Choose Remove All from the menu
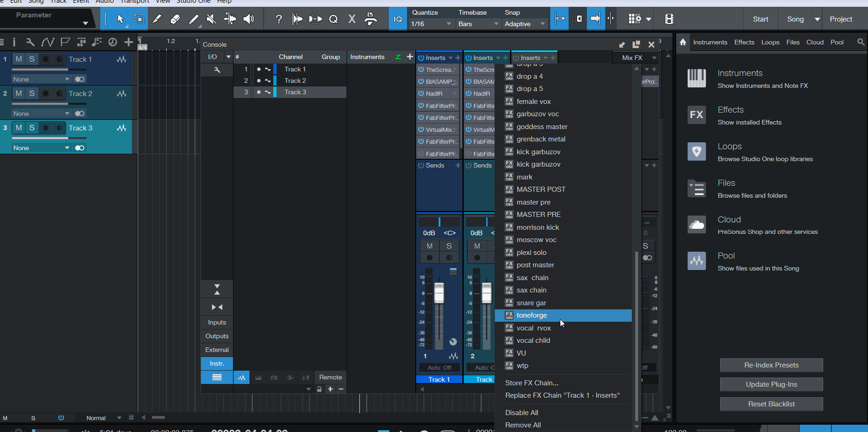This screenshot has height=432, width=868. [x=563, y=425]
